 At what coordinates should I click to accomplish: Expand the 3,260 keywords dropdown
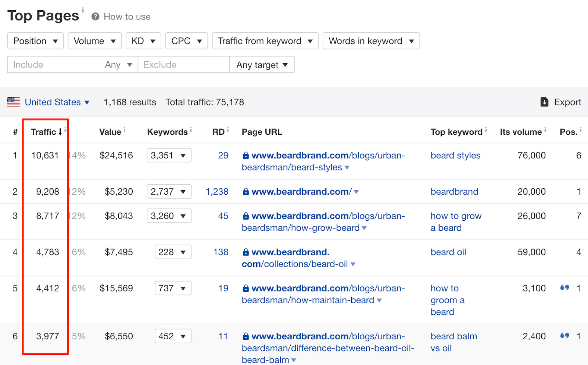[169, 216]
